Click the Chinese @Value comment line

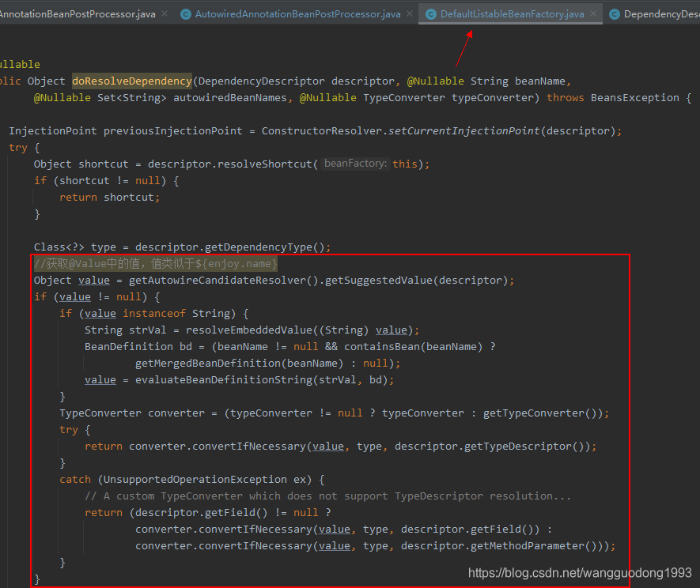156,264
